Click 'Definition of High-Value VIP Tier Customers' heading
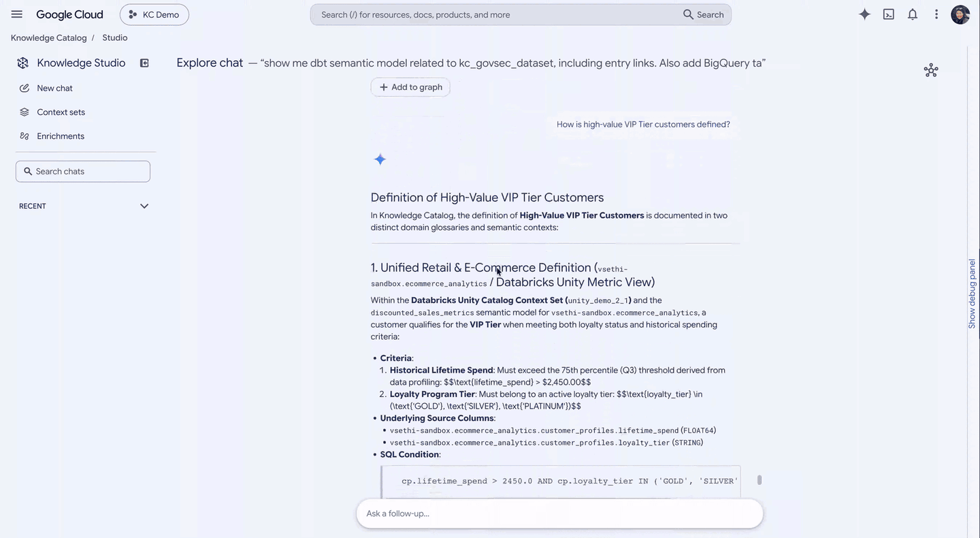This screenshot has height=538, width=980. tap(487, 197)
